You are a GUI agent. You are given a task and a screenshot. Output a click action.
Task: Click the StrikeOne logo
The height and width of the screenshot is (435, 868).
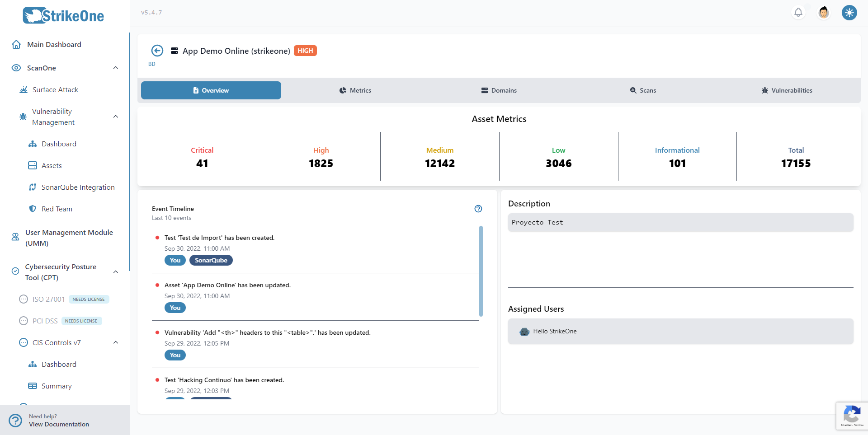(x=63, y=15)
